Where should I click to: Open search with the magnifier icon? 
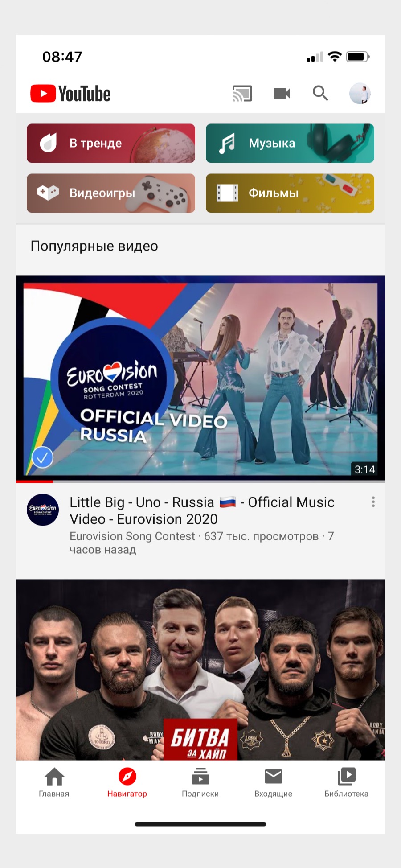tap(320, 94)
